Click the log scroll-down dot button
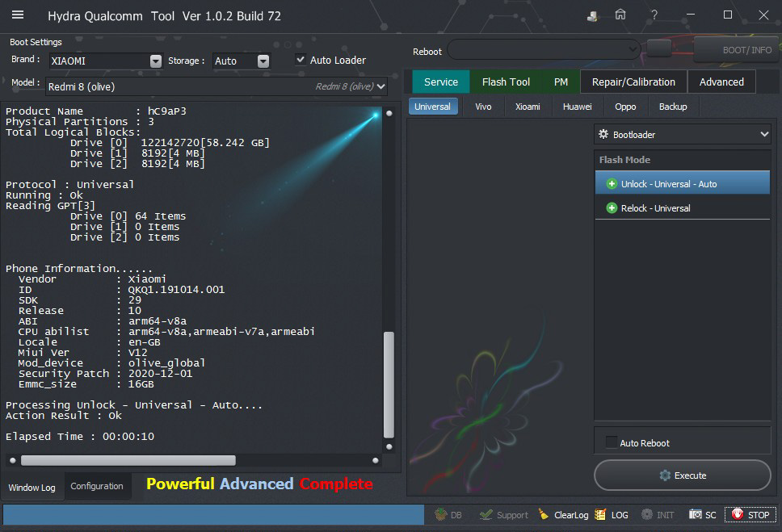 tap(389, 446)
